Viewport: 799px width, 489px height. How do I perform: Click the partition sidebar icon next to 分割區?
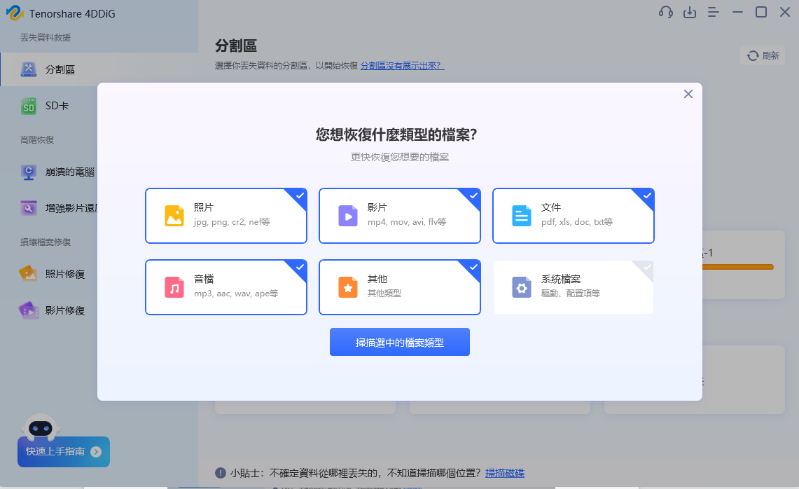pyautogui.click(x=29, y=69)
